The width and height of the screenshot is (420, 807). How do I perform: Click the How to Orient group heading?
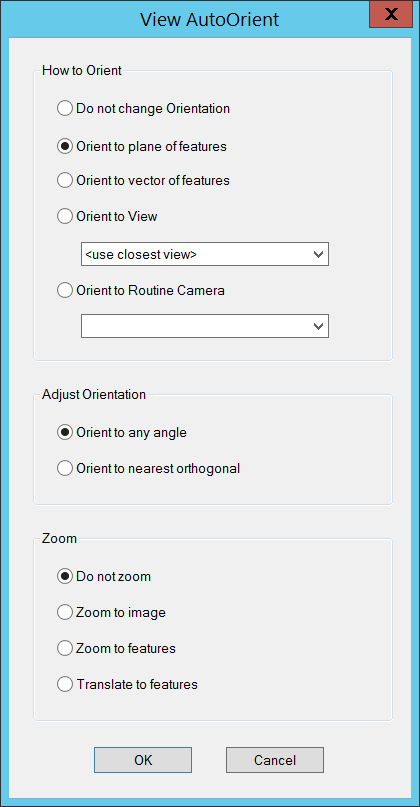[82, 70]
